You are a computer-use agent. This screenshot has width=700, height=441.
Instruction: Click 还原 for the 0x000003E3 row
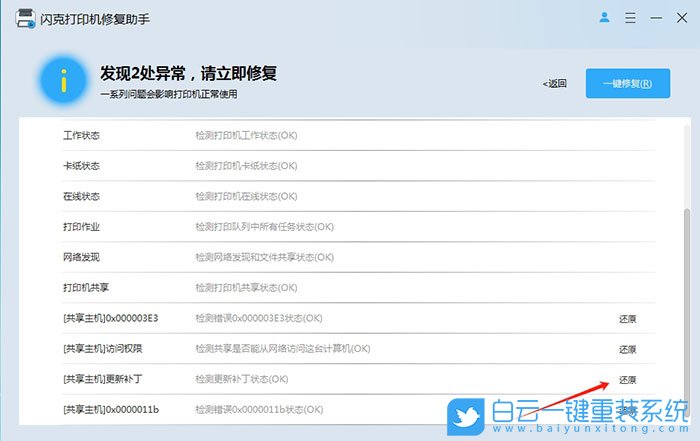tap(627, 319)
